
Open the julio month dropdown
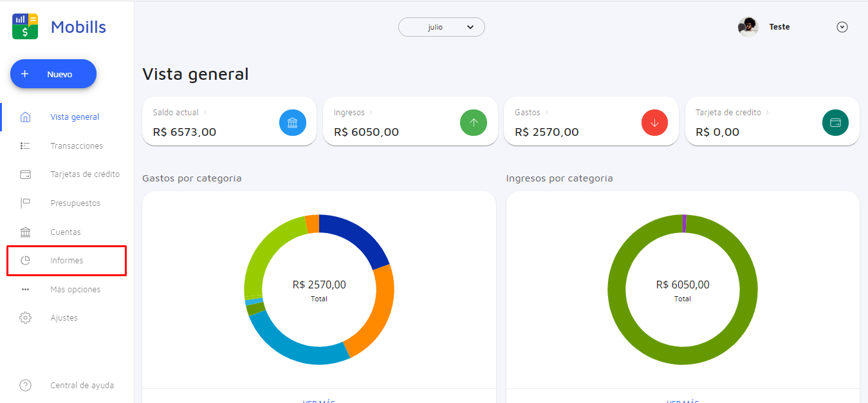(441, 27)
